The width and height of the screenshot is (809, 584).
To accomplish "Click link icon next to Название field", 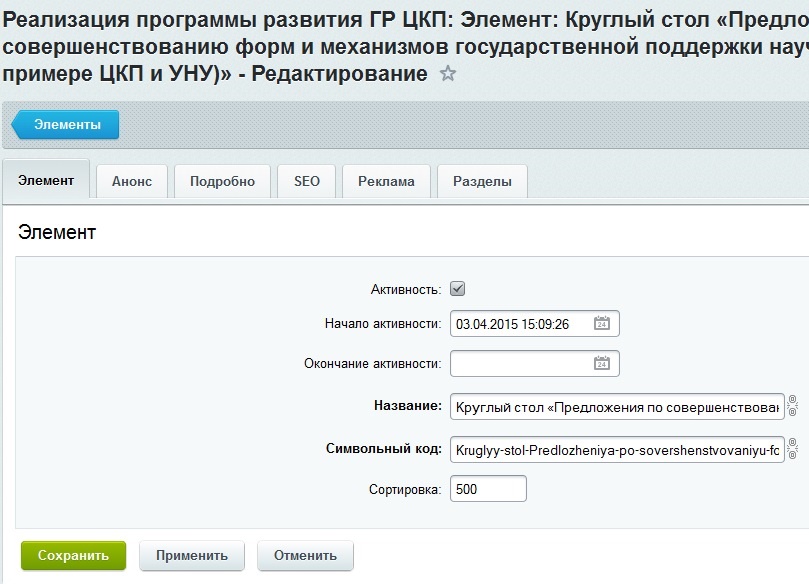I will click(792, 406).
